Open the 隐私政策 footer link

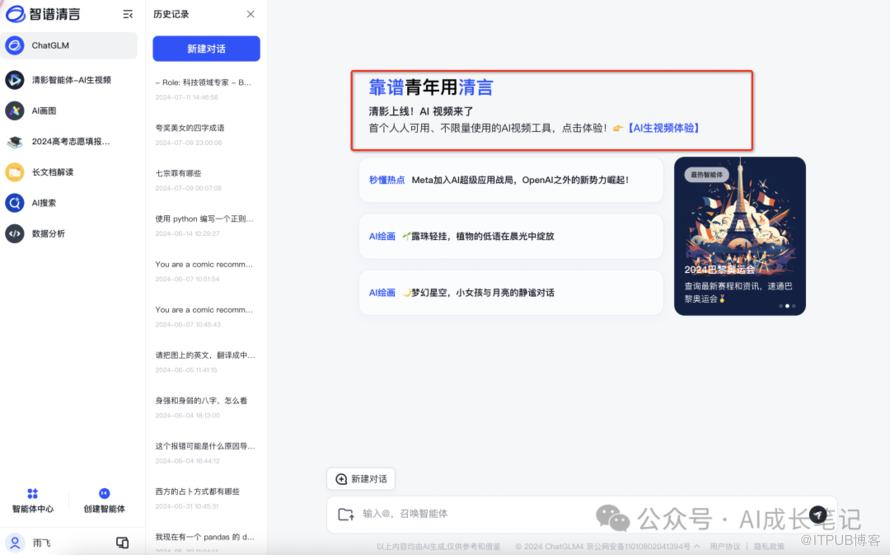click(769, 546)
